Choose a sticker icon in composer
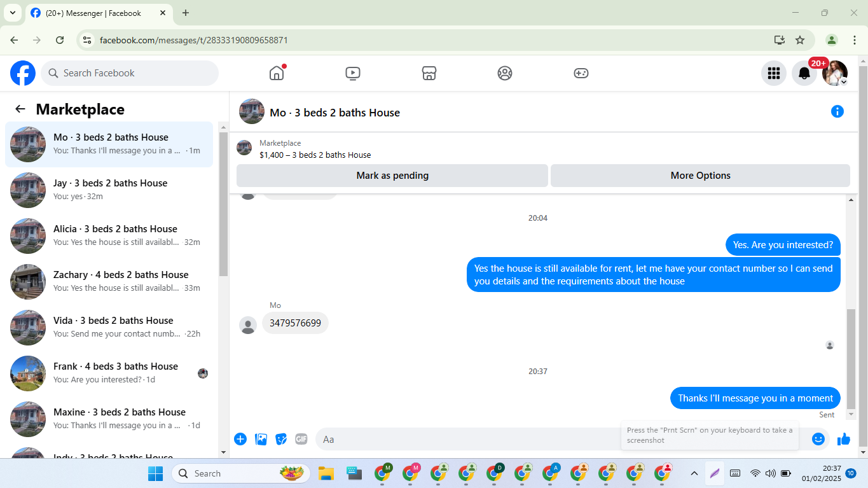The width and height of the screenshot is (868, 488). 281,439
